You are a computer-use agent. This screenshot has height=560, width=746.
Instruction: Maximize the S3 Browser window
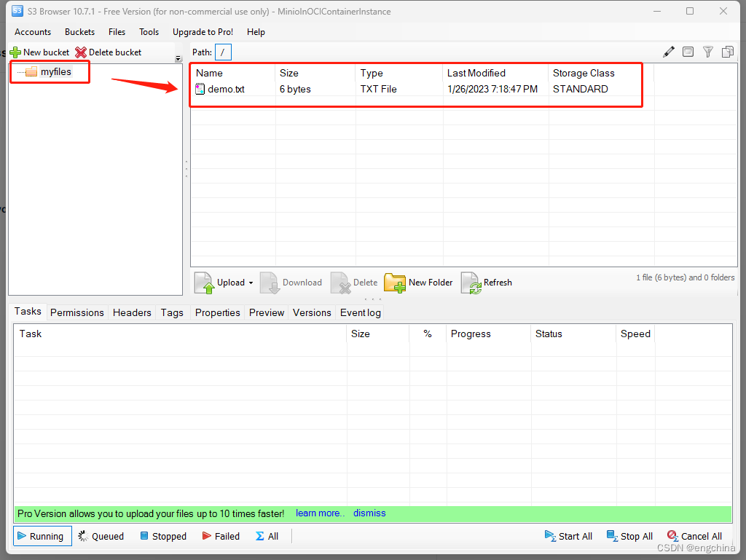[690, 11]
